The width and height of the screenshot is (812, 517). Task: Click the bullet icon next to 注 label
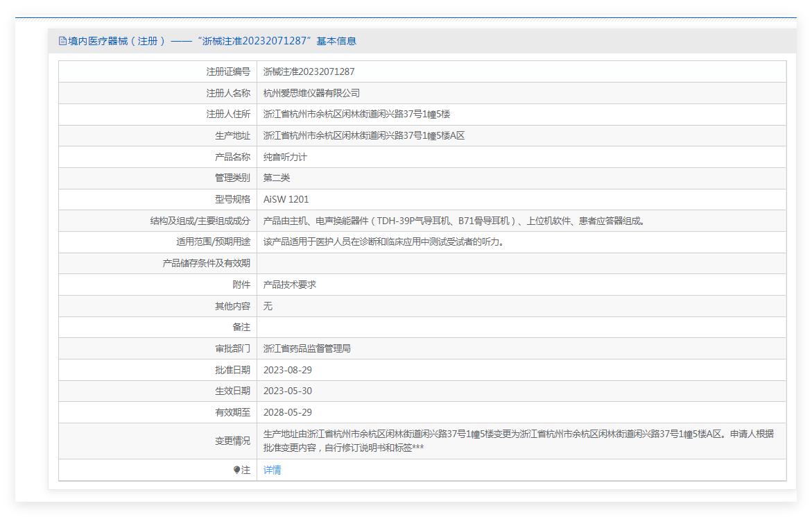tap(236, 470)
